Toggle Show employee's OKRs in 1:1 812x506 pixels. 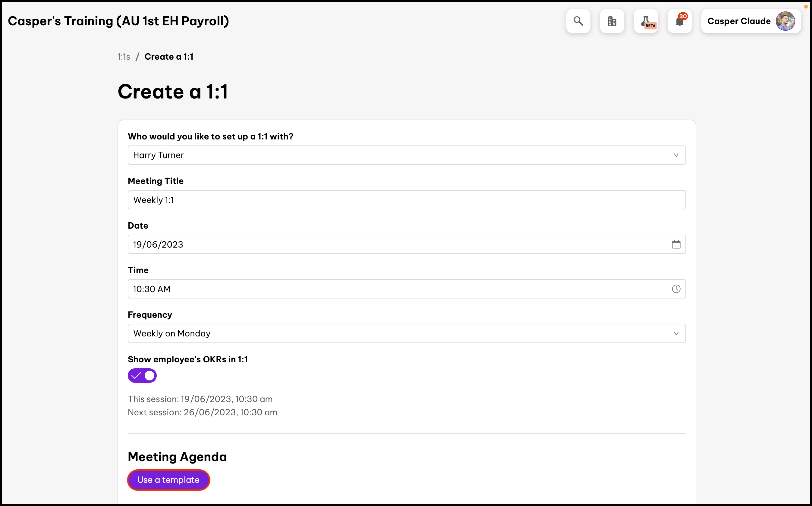(x=142, y=376)
